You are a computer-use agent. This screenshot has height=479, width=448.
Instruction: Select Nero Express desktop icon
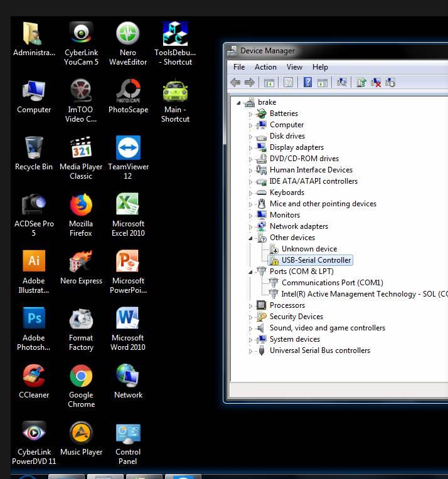click(x=81, y=268)
